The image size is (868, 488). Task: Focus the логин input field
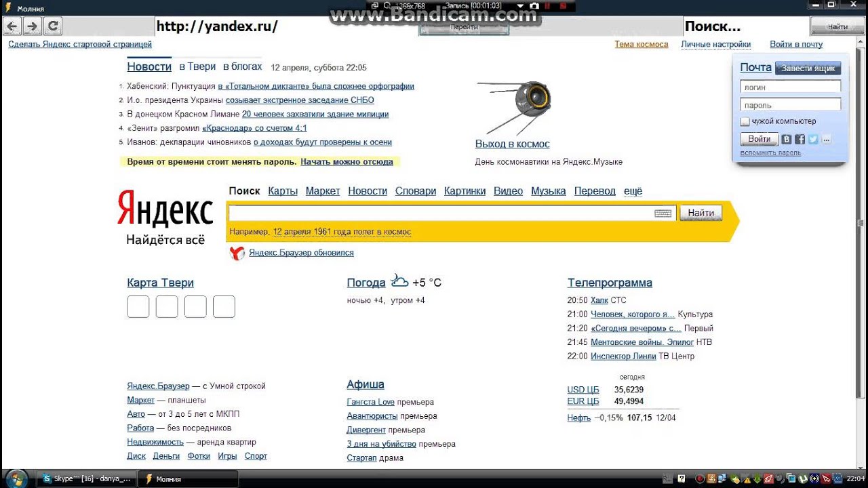click(791, 87)
